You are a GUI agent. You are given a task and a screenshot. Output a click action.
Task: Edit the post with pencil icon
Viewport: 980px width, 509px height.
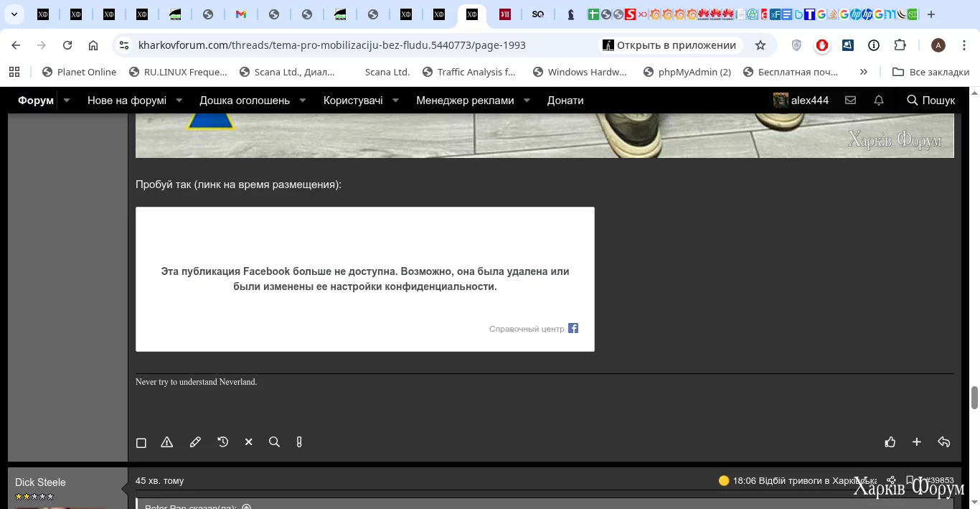point(195,442)
